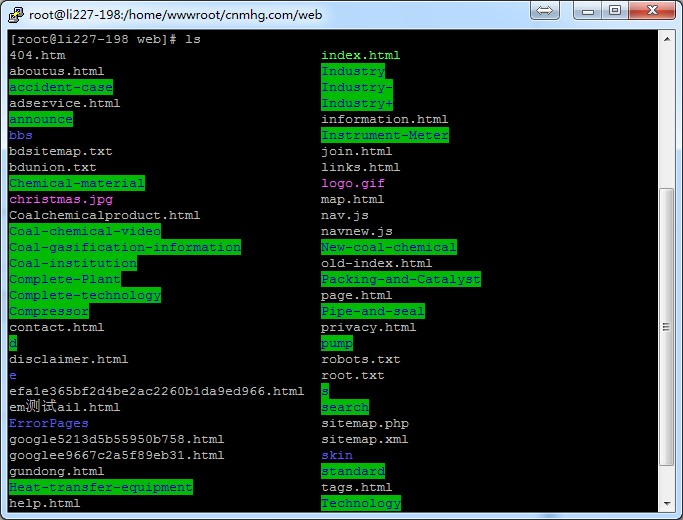Minimize the terminal window
The image size is (683, 520).
[x=586, y=11]
